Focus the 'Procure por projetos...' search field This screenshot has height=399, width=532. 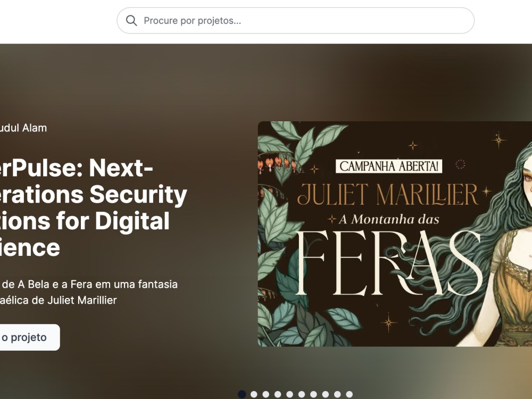[x=295, y=21]
